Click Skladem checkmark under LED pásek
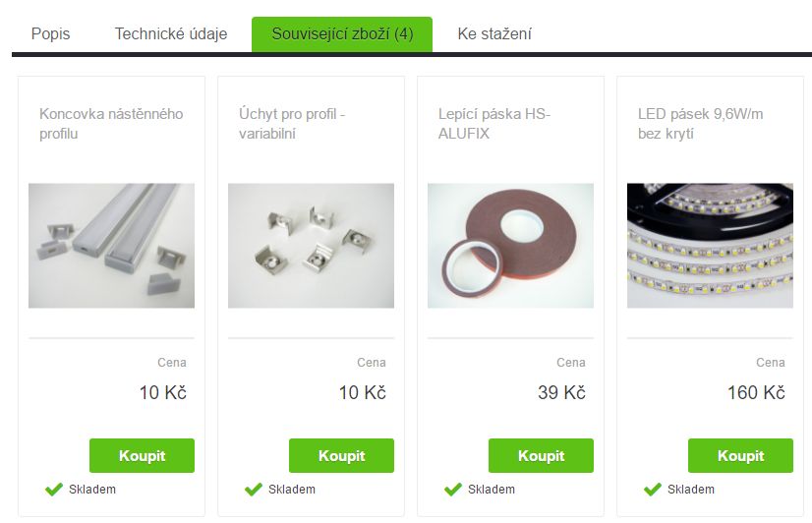812x523 pixels. [x=652, y=489]
